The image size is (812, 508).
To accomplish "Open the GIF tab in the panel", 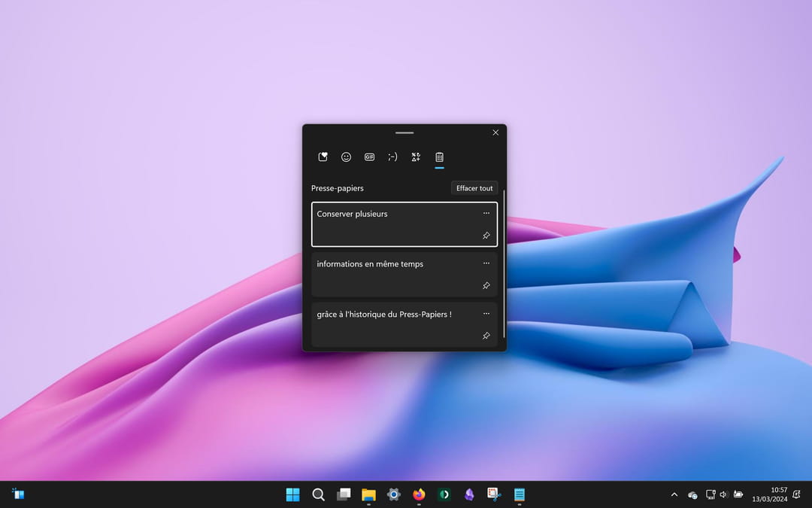I will pyautogui.click(x=369, y=157).
